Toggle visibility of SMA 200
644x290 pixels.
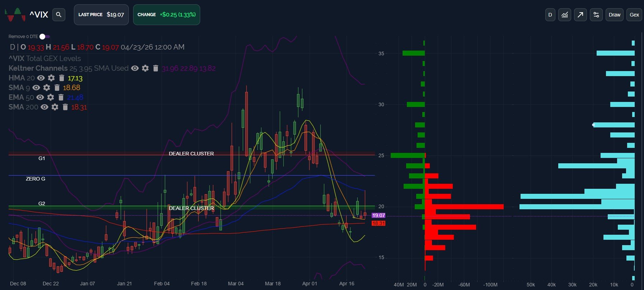click(x=44, y=107)
